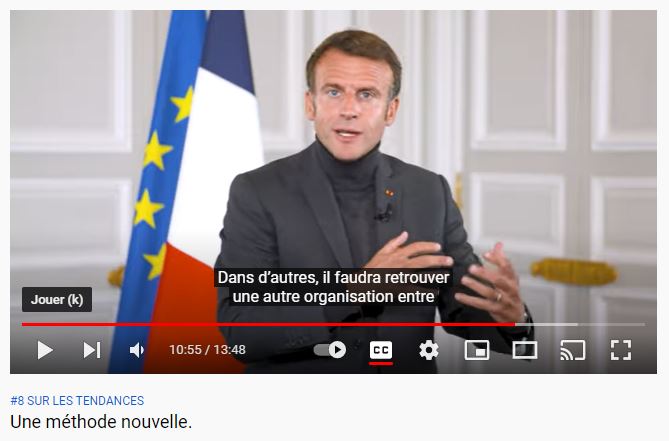Turn off closed captions with CC button

381,350
